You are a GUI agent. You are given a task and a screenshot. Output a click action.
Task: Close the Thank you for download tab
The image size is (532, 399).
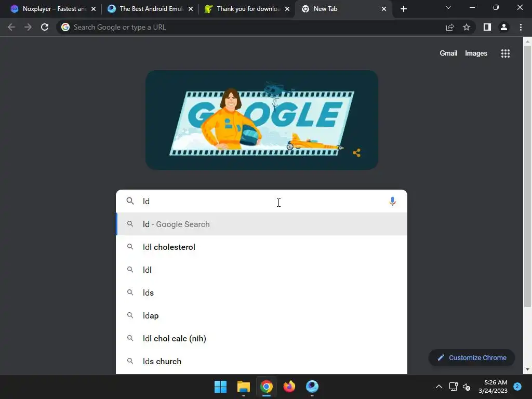coord(287,9)
